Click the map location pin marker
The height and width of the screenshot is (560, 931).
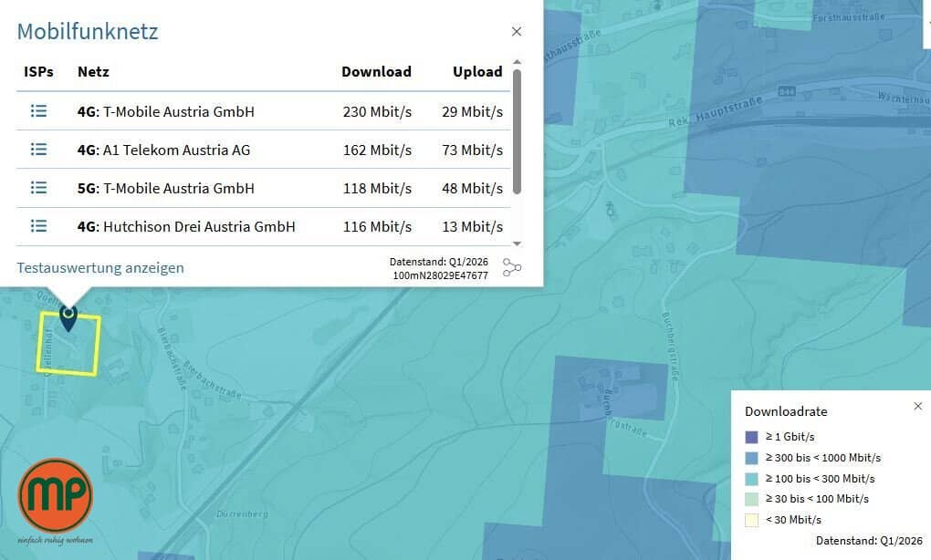(68, 318)
